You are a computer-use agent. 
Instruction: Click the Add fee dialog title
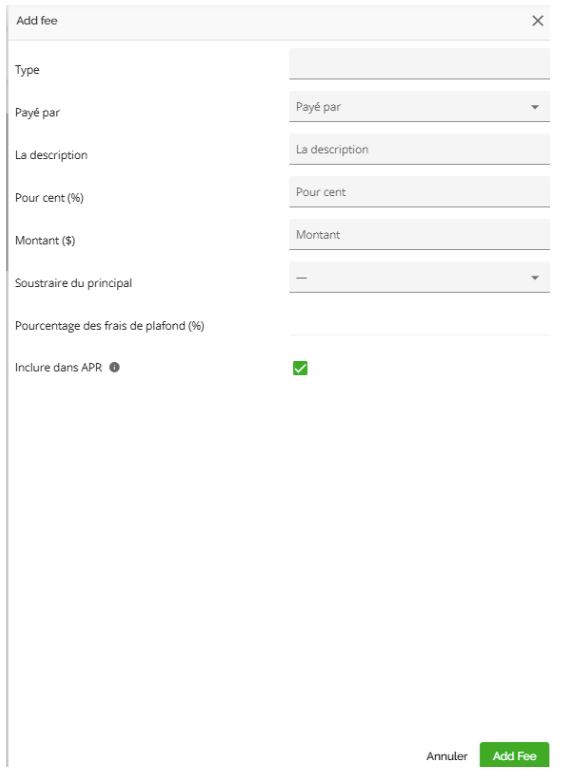[37, 21]
